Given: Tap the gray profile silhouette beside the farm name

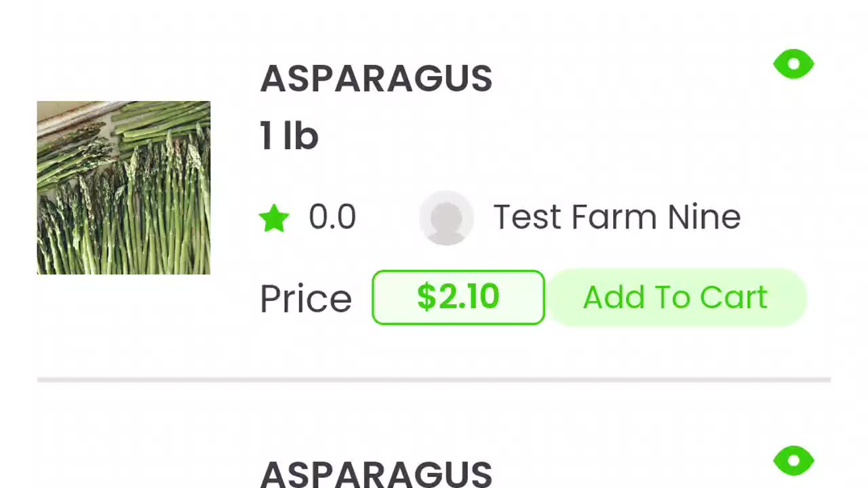Looking at the screenshot, I should (x=446, y=218).
